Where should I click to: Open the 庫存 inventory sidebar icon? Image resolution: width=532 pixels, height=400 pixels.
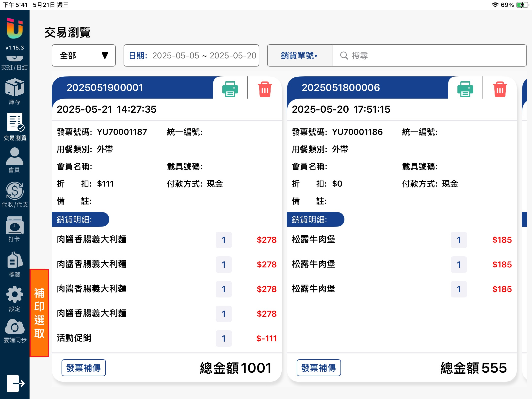(x=15, y=91)
